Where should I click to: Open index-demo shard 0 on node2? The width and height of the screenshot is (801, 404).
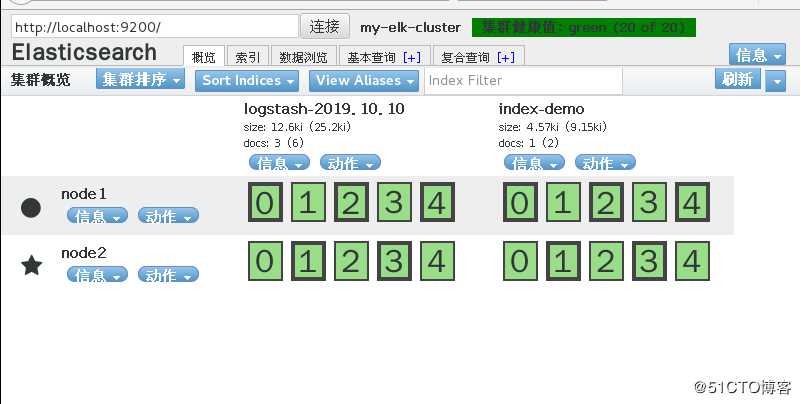pyautogui.click(x=520, y=261)
